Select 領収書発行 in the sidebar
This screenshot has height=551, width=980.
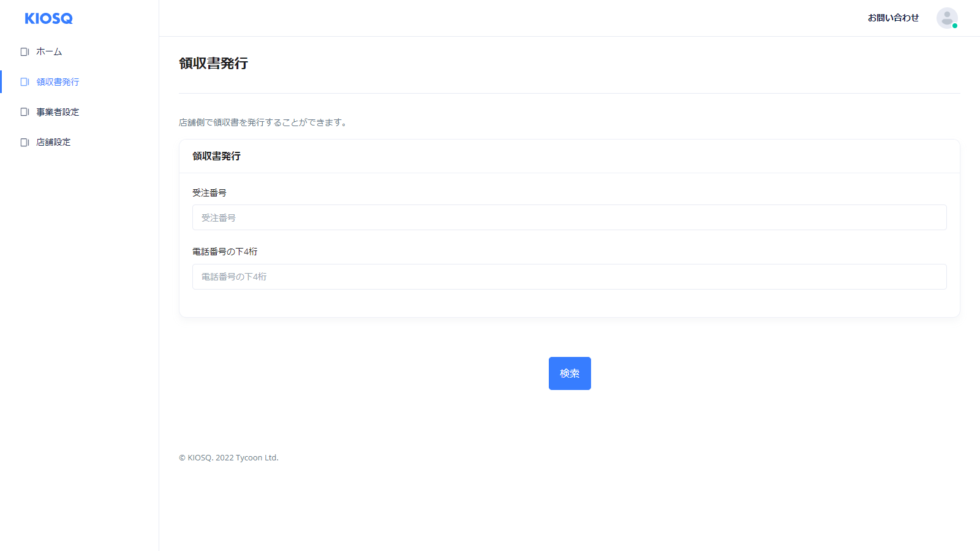tap(58, 82)
